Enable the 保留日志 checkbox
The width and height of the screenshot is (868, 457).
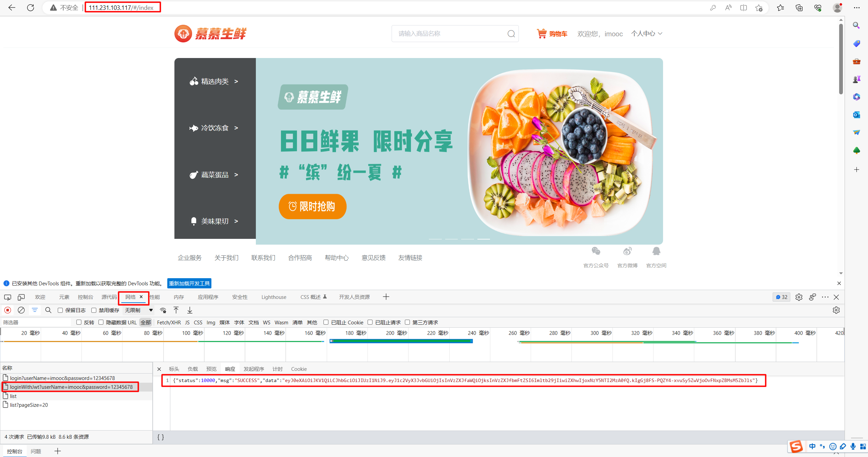[60, 310]
